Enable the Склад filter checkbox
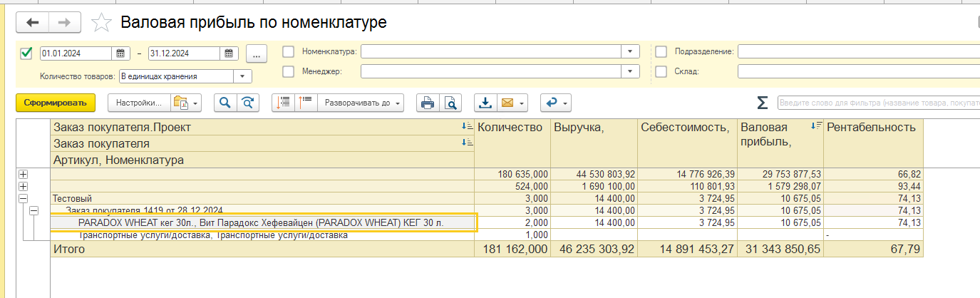Image resolution: width=980 pixels, height=298 pixels. (661, 71)
